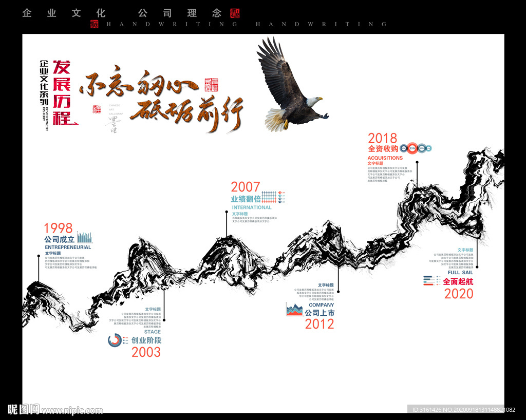The image size is (526, 420).
Task: Click 文字标题 above the 2003 description
Action: pos(153,310)
